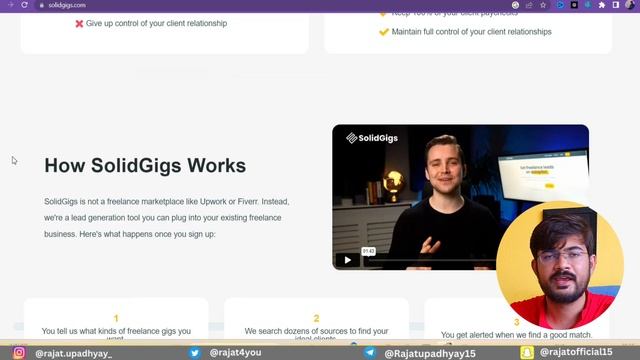Open the Extensions puzzle piece menu
The image size is (640, 360).
pos(602,5)
